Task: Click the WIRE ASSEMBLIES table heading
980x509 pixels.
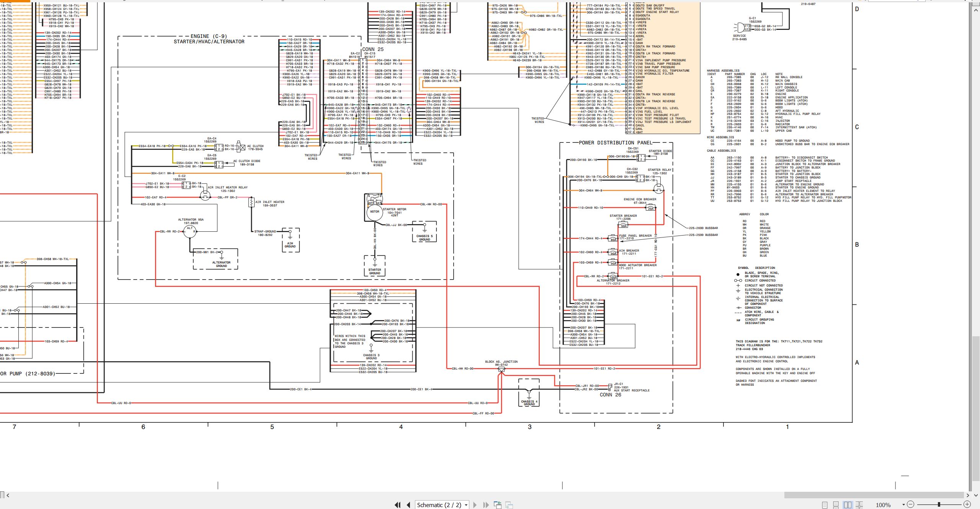Action: [x=720, y=137]
